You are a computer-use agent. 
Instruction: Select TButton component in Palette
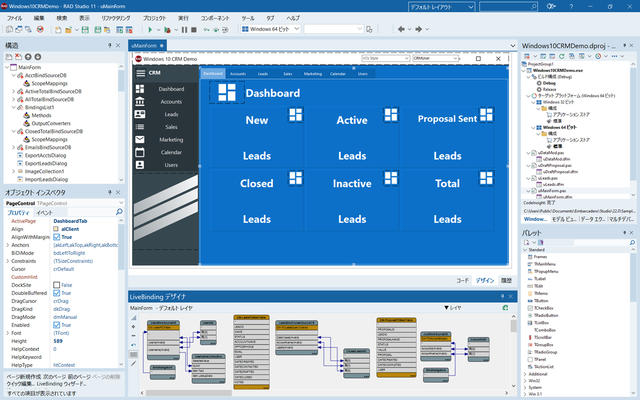(x=541, y=300)
